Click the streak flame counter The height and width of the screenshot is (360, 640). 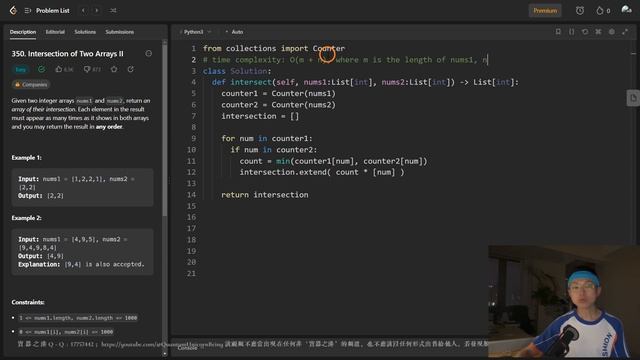pos(603,11)
